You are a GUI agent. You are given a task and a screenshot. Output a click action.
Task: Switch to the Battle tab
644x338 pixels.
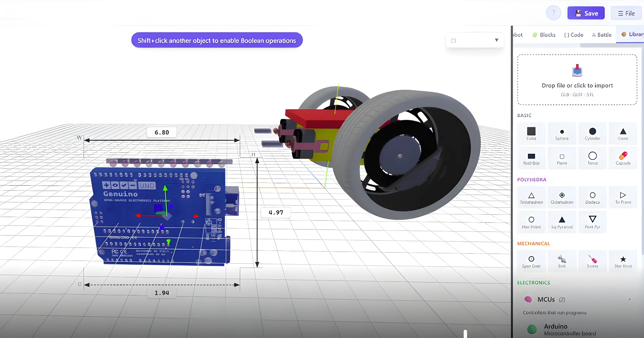click(x=602, y=35)
